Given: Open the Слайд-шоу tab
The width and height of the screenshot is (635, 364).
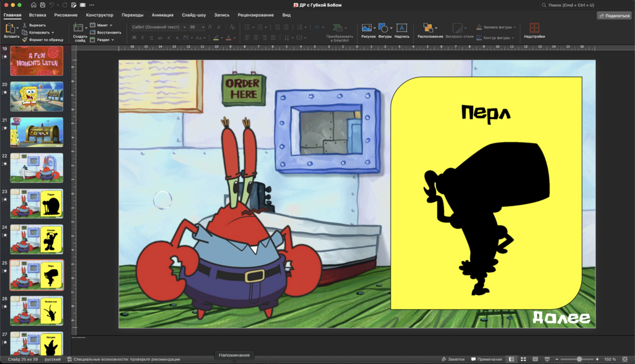Looking at the screenshot, I should pos(193,15).
